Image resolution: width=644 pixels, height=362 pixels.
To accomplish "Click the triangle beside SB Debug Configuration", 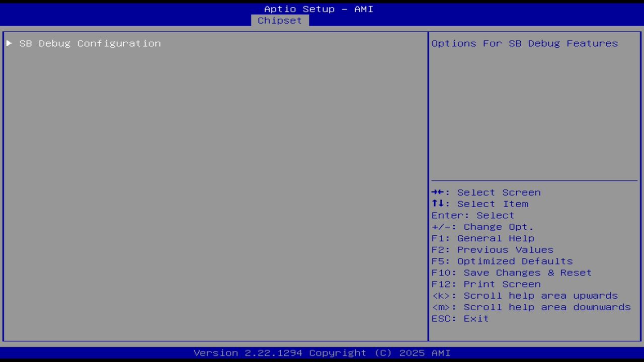I will pyautogui.click(x=9, y=43).
